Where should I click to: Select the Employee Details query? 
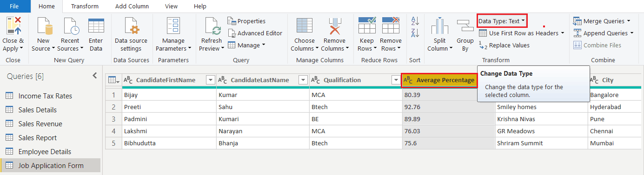50,152
